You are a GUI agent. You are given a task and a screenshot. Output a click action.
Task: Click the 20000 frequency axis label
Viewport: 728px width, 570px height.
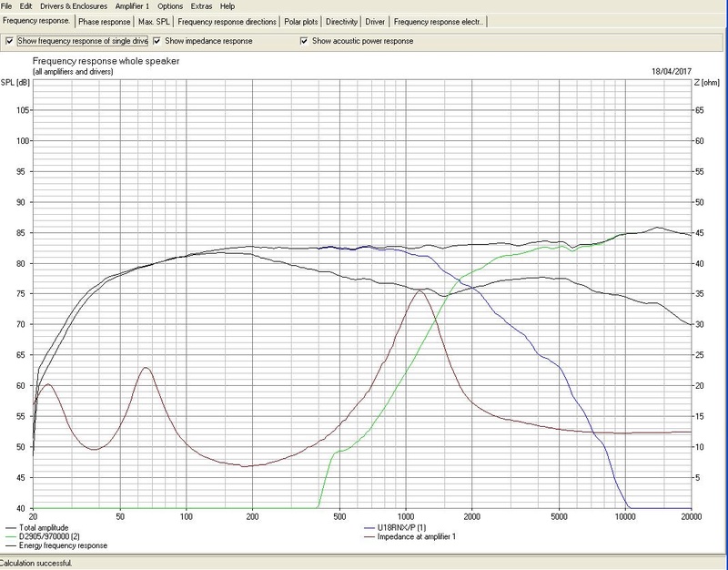pos(692,516)
